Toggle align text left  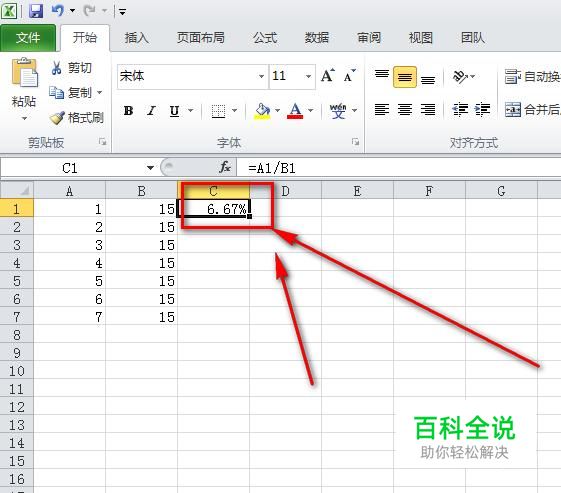[382, 109]
